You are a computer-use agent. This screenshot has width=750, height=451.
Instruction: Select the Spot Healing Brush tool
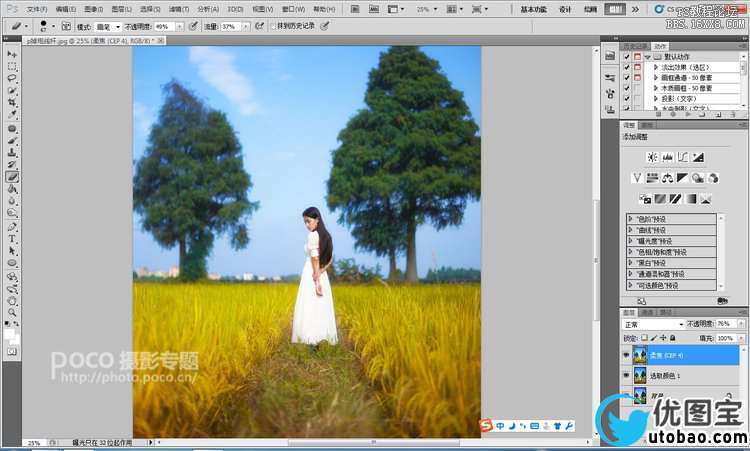(12, 129)
